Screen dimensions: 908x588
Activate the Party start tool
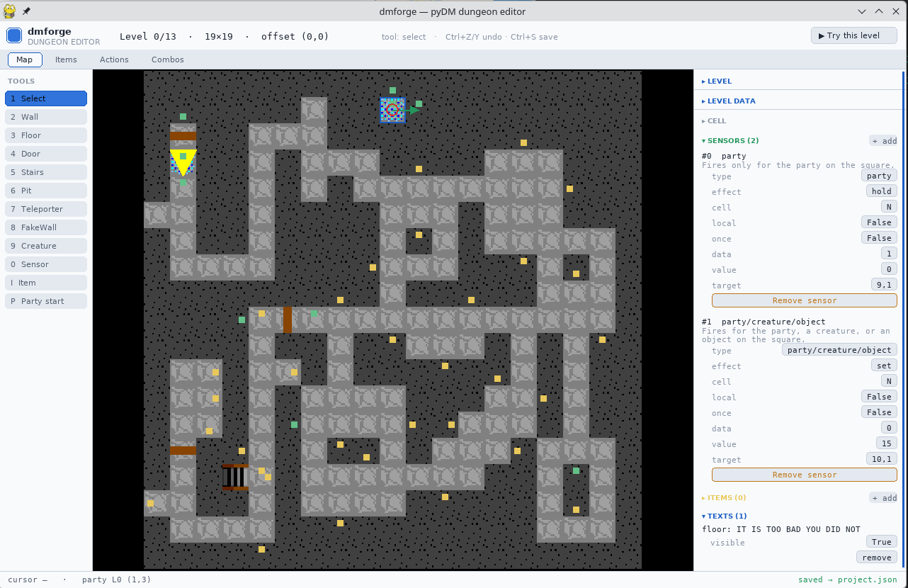pos(46,301)
